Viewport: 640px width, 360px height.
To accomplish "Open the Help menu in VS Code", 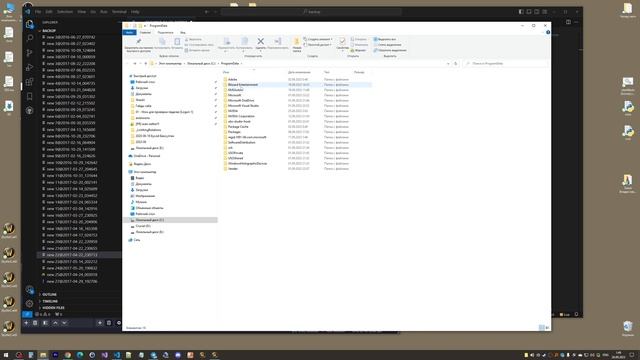I will click(x=135, y=12).
